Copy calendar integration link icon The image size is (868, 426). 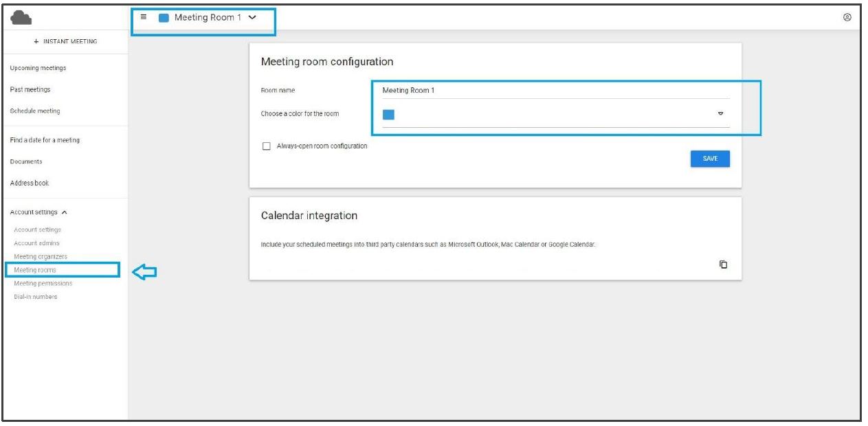tap(723, 265)
